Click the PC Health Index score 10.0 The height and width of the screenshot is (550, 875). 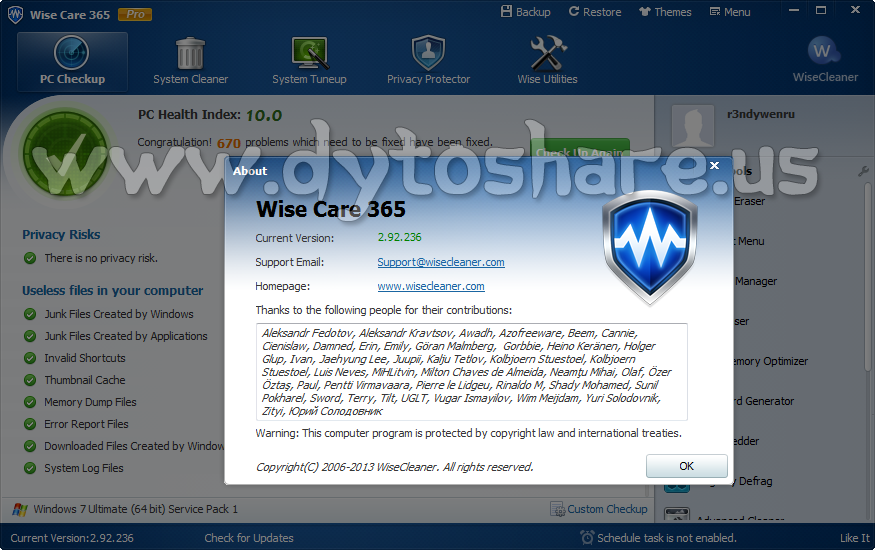pyautogui.click(x=264, y=115)
